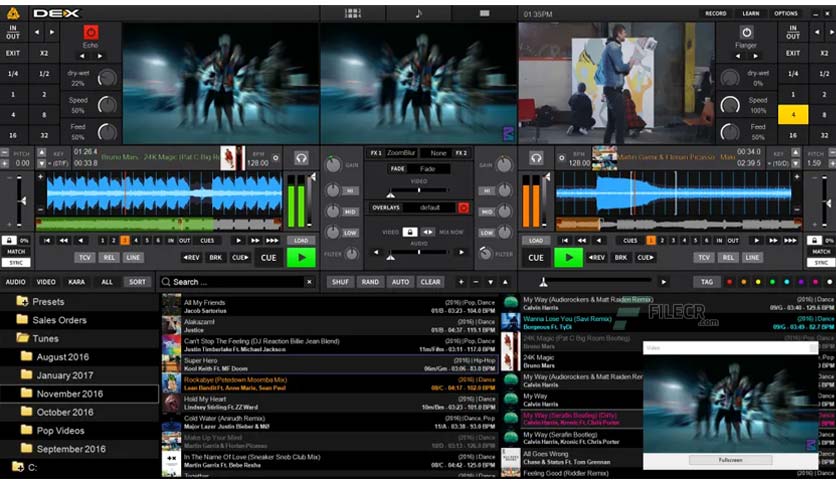Start playback on the left deck
Viewport: 836px width, 484px height.
point(301,257)
